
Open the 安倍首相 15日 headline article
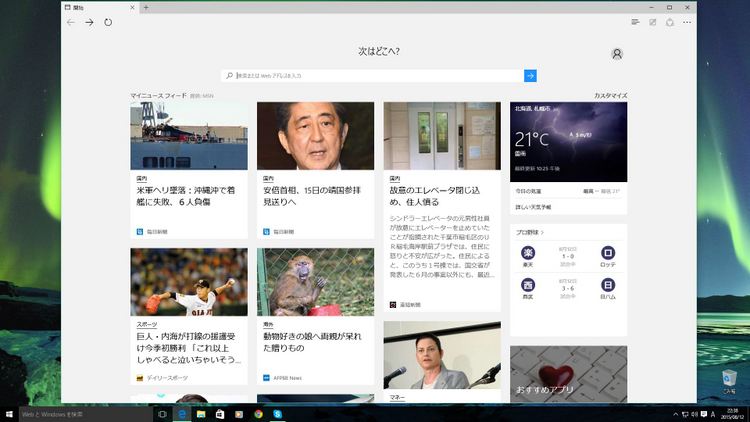point(312,196)
